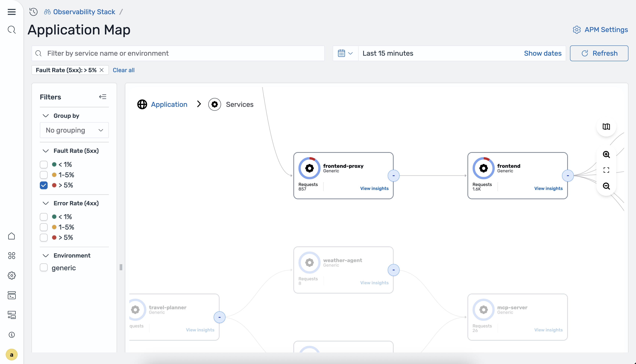Open Observability Stack breadcrumb

coord(84,12)
